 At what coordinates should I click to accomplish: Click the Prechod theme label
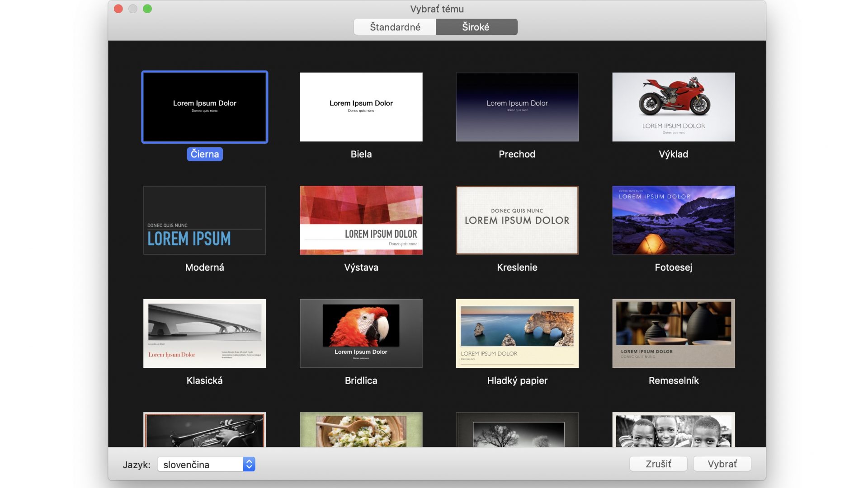coord(517,154)
